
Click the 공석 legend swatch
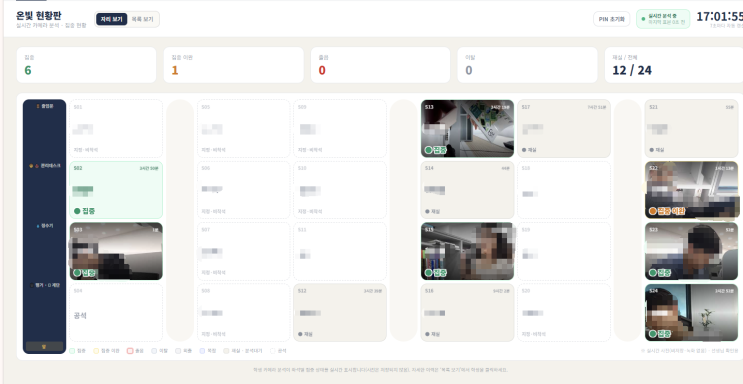tap(272, 351)
